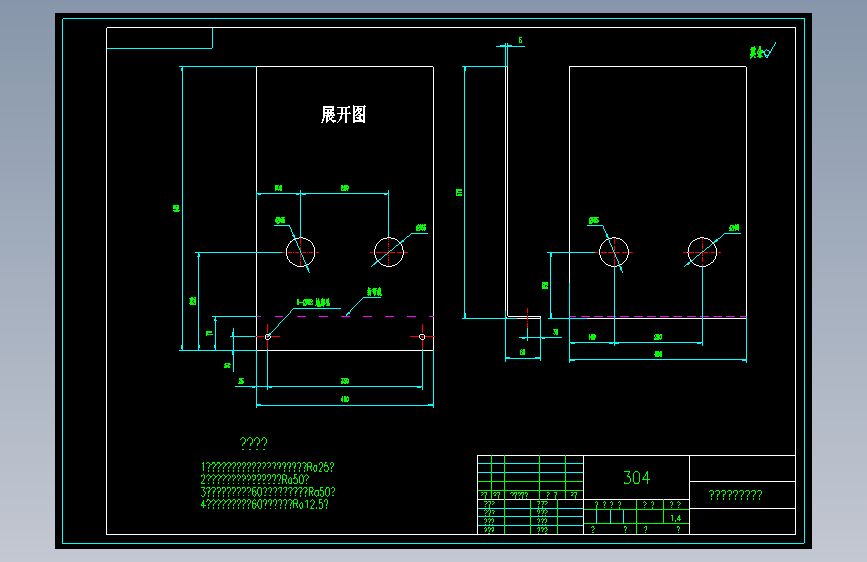Select note line 2 ending in Ra50?

(255, 480)
